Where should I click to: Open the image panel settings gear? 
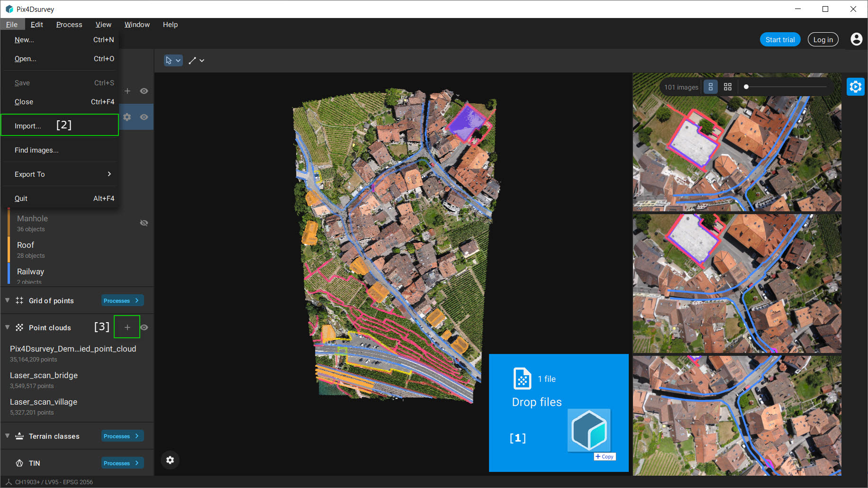tap(856, 87)
